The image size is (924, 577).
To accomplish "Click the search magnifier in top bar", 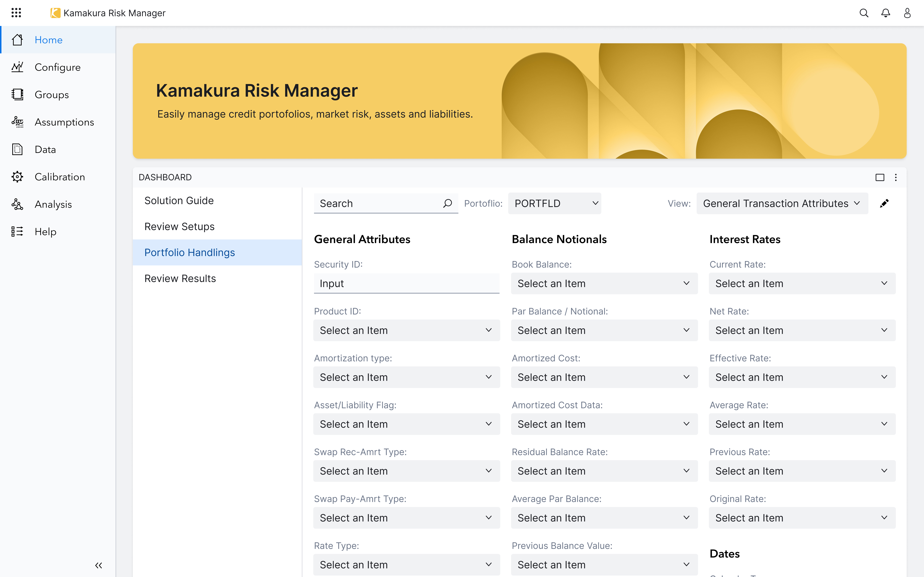I will (x=864, y=13).
